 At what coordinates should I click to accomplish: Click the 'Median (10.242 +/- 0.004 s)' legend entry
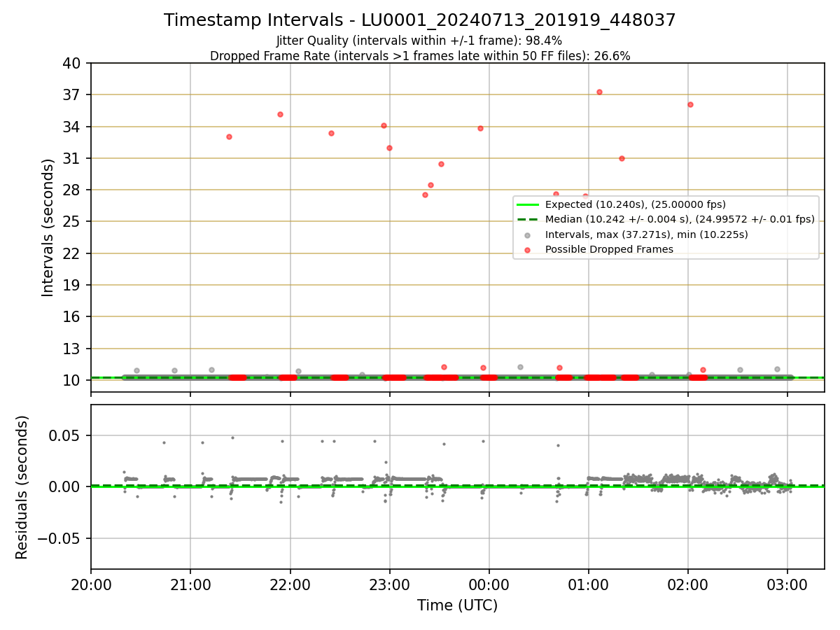tap(680, 219)
